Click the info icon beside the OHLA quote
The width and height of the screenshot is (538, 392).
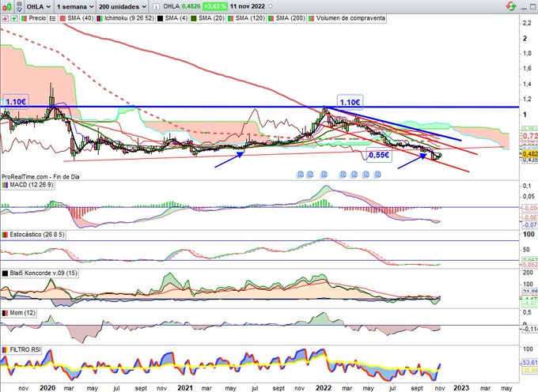[x=155, y=6]
